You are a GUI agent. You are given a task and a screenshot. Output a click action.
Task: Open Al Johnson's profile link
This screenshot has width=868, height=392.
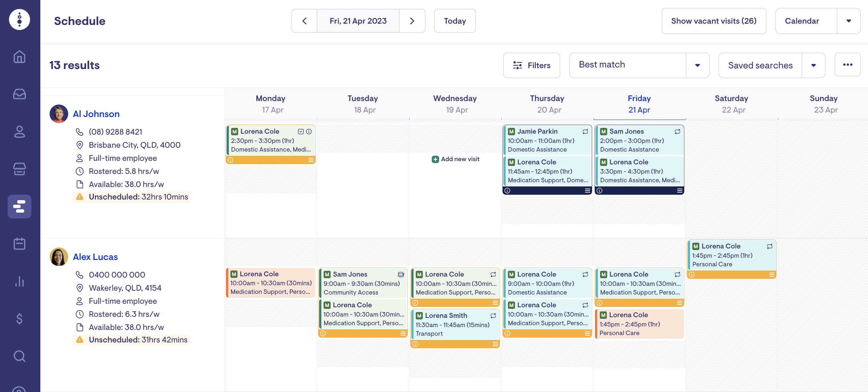click(96, 114)
